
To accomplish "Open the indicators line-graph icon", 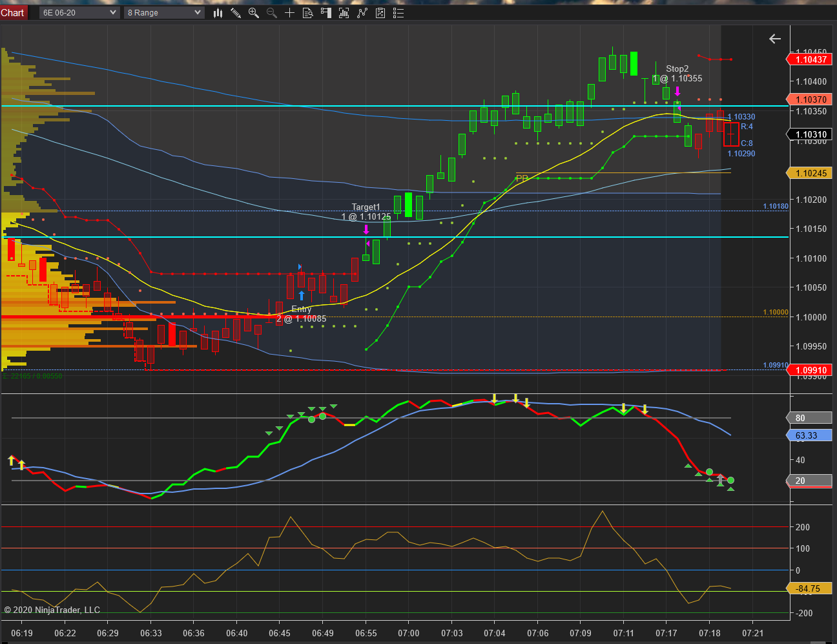I will [x=362, y=13].
